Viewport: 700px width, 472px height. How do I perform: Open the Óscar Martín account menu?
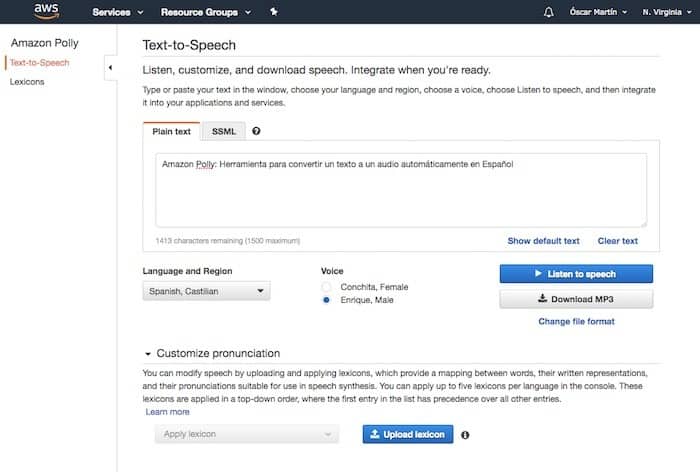tap(598, 12)
